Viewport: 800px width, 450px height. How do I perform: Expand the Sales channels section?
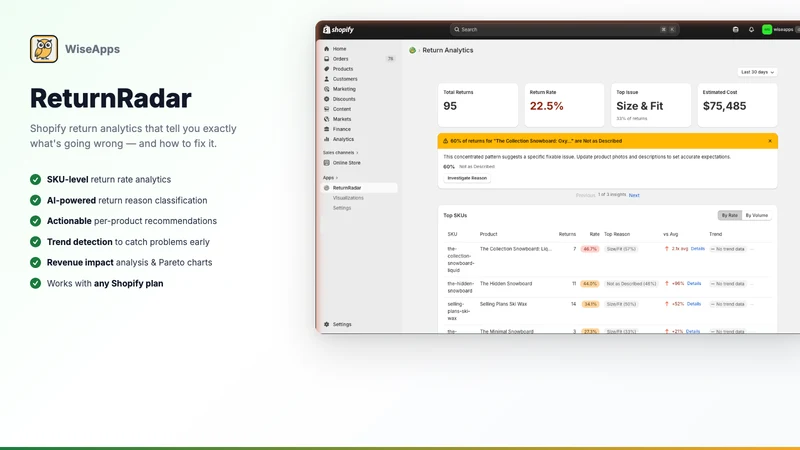pyautogui.click(x=340, y=153)
